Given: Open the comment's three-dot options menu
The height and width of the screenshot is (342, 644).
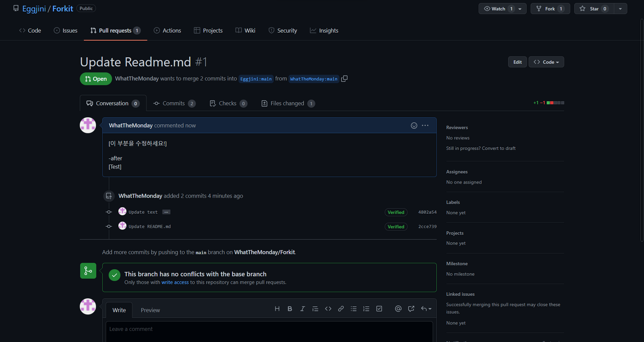Looking at the screenshot, I should tap(425, 125).
